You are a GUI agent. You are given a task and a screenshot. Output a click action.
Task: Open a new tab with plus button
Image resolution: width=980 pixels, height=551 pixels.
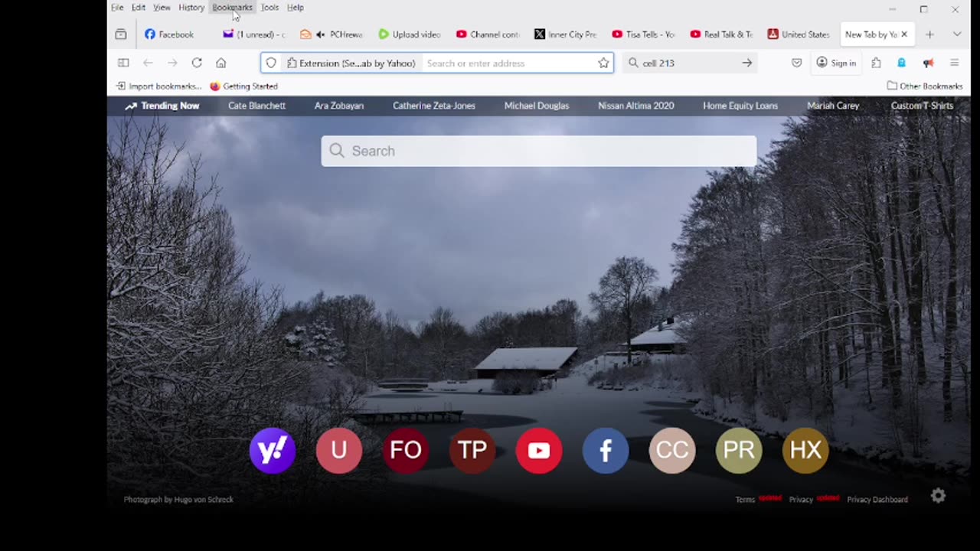click(929, 34)
